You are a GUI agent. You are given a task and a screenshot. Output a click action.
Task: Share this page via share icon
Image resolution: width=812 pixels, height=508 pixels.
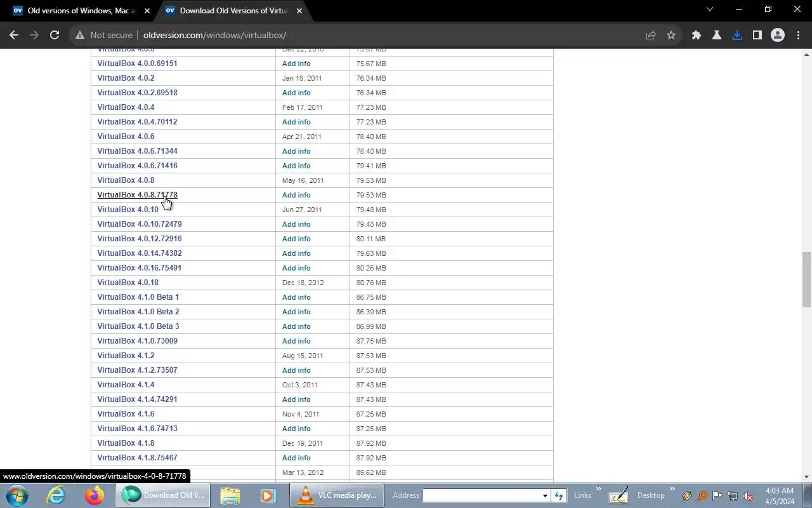(651, 36)
